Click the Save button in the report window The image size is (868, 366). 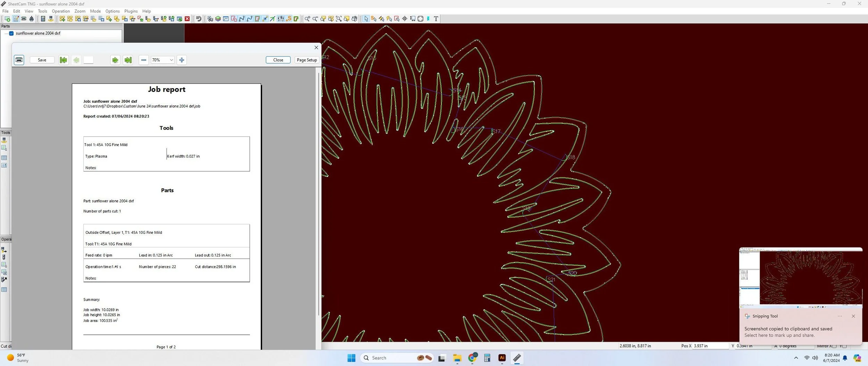42,60
